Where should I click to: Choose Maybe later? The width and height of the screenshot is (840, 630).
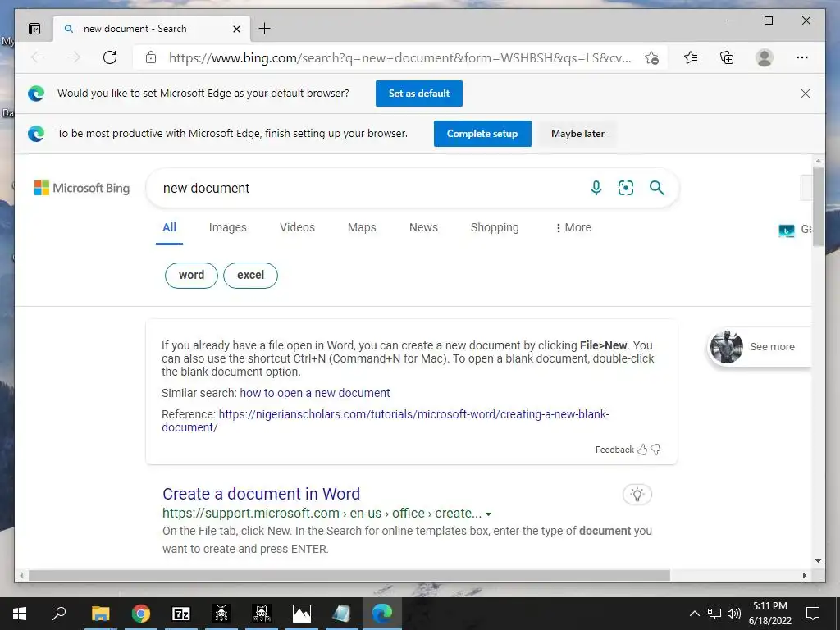577,134
